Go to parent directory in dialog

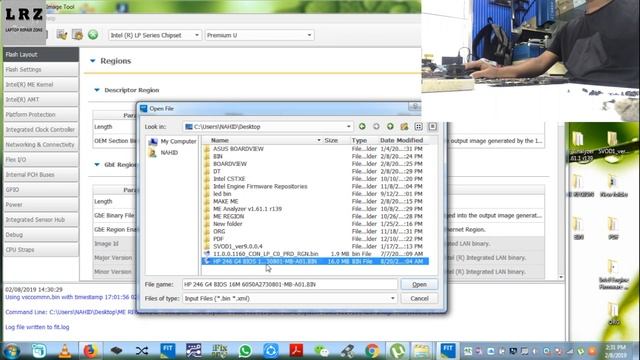[390, 127]
